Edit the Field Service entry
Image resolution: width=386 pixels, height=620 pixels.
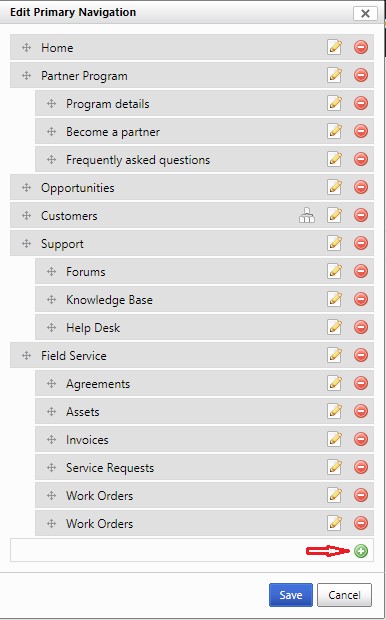coord(334,355)
